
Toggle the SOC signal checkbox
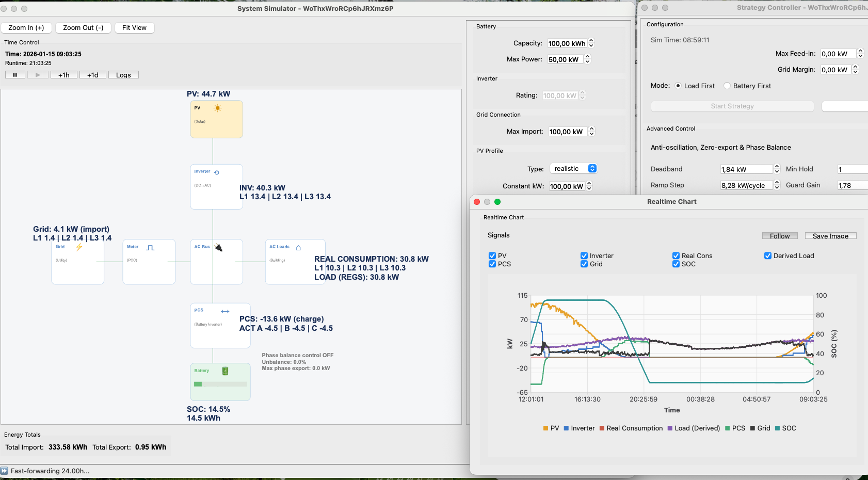click(x=676, y=264)
